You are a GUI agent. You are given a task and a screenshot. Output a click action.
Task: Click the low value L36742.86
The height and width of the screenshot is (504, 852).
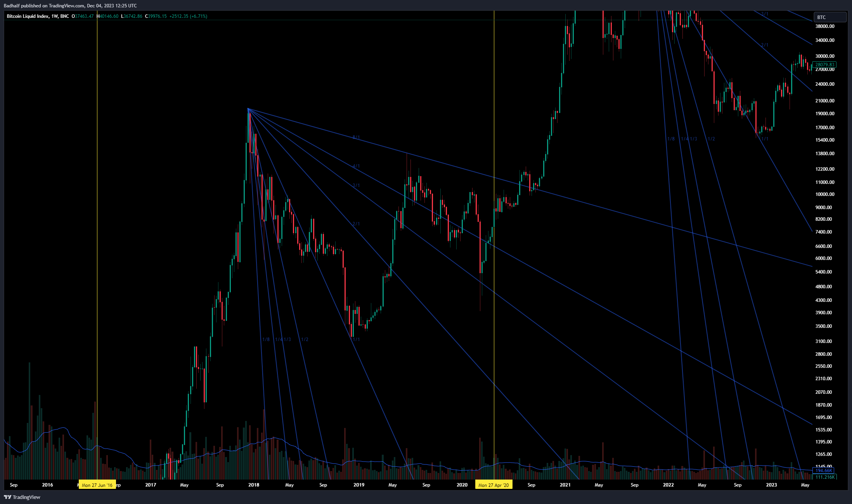132,16
